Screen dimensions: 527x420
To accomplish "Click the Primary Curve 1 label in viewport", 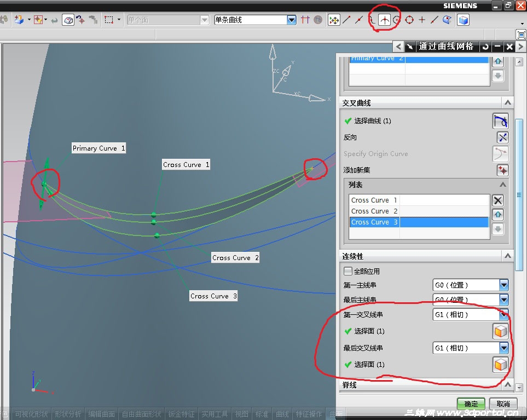I will (x=99, y=148).
